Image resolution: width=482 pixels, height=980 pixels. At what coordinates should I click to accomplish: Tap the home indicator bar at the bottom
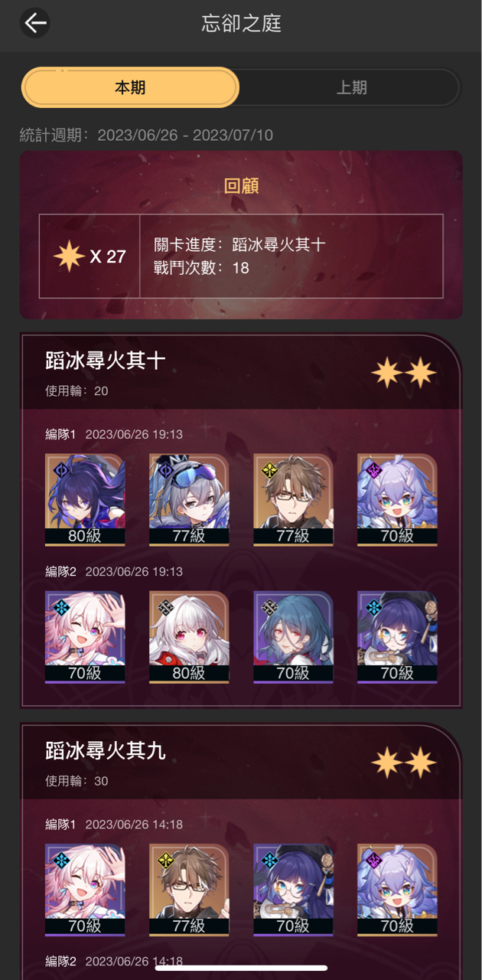tap(241, 968)
